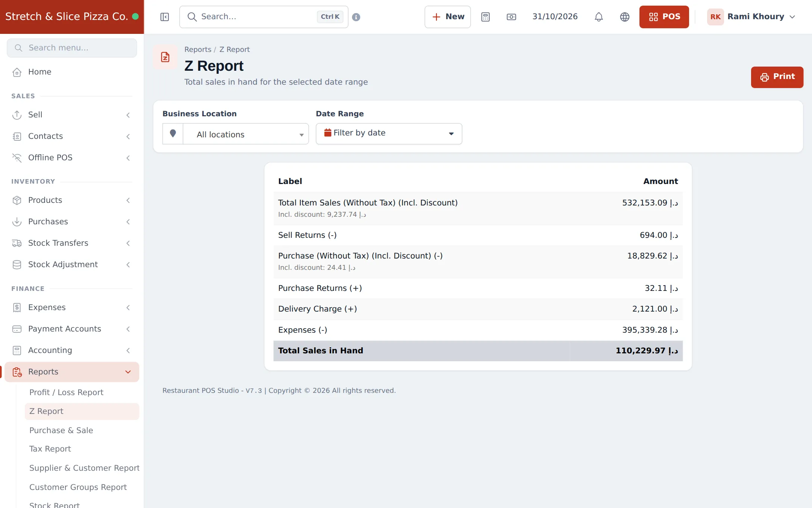Focus the global Search field
The width and height of the screenshot is (812, 508).
(264, 17)
